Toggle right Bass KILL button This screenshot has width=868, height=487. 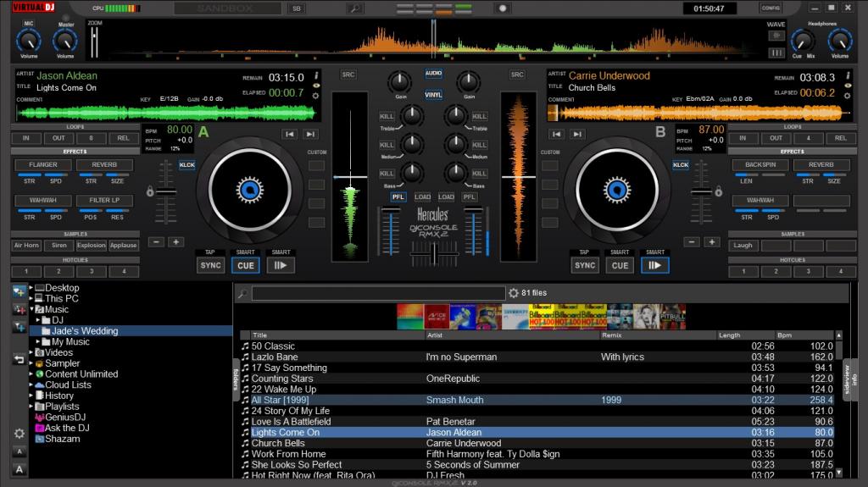click(x=480, y=174)
